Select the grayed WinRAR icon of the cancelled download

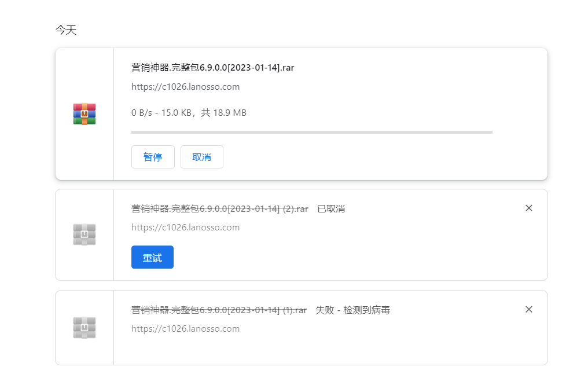click(84, 234)
